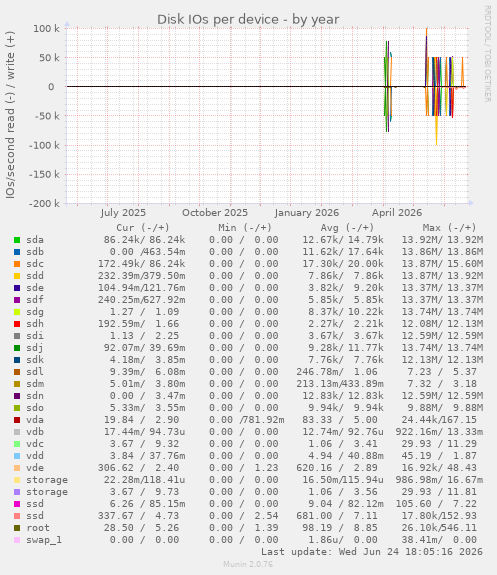Click the sdb blue legend swatch
The height and width of the screenshot is (575, 497).
[x=17, y=252]
